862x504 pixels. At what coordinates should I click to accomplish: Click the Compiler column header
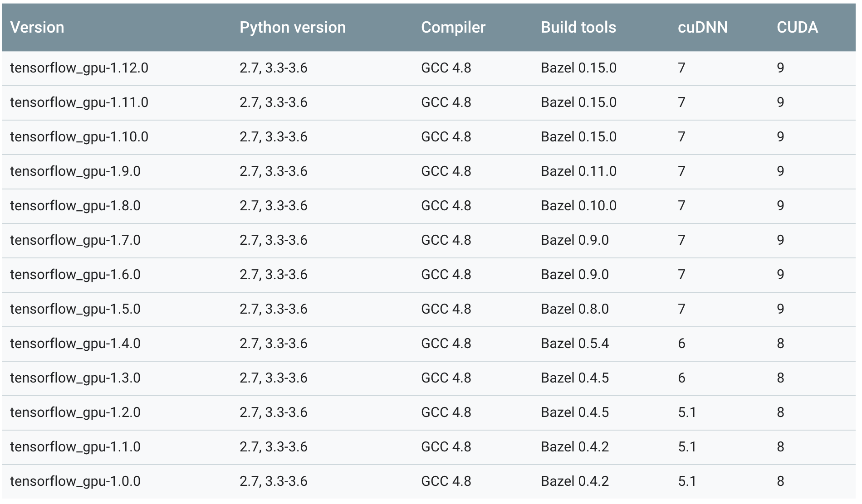(x=453, y=27)
